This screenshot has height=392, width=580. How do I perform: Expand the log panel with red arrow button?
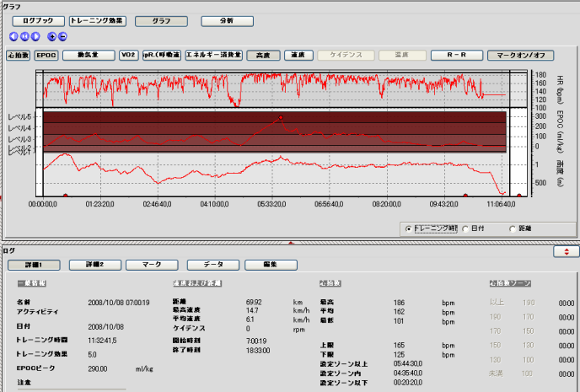point(565,251)
